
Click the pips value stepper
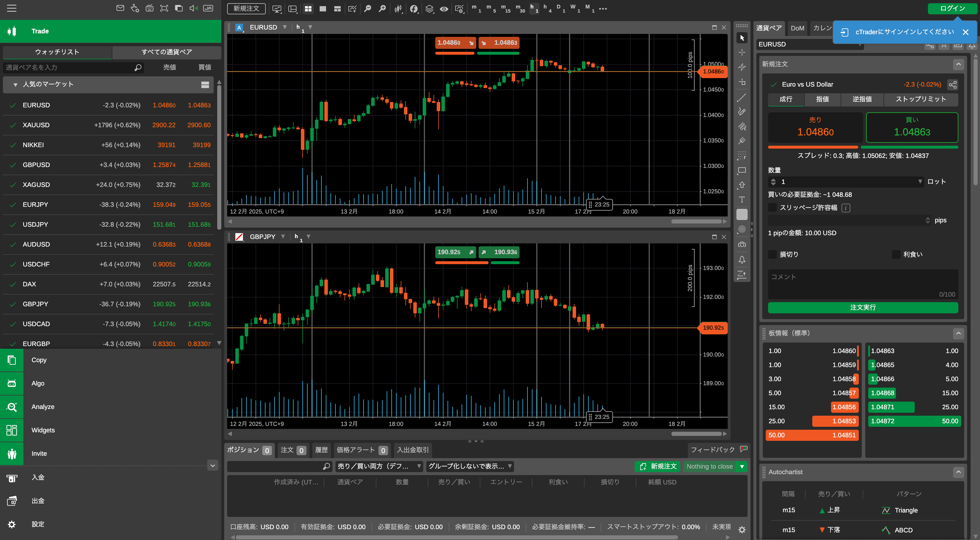click(x=928, y=220)
